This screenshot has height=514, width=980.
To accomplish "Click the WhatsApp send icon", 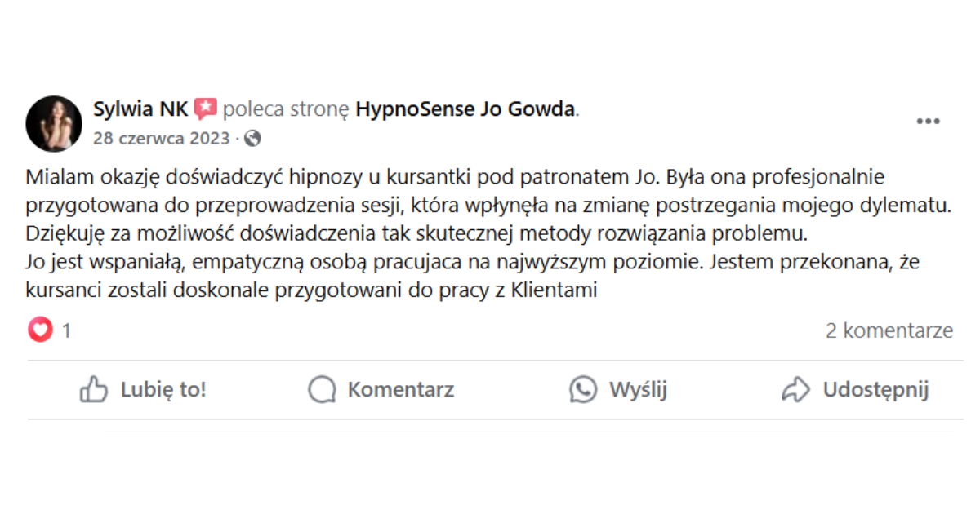I will pos(583,390).
